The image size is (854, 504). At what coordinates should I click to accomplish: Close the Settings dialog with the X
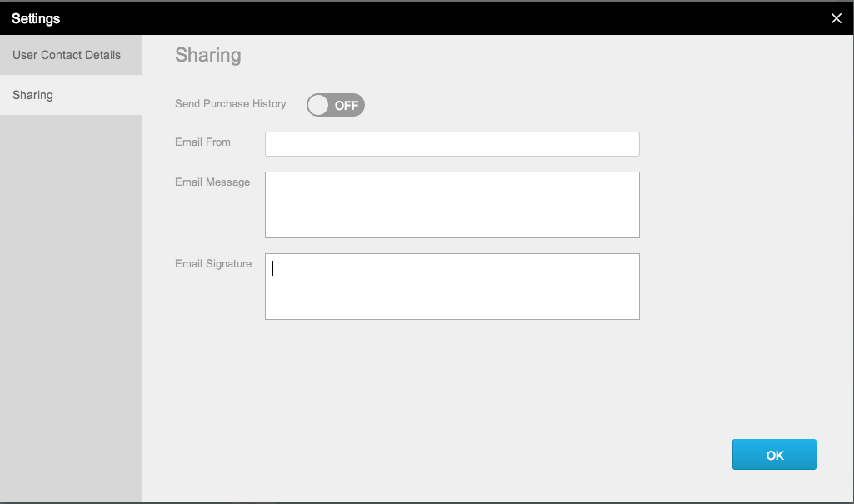click(836, 18)
